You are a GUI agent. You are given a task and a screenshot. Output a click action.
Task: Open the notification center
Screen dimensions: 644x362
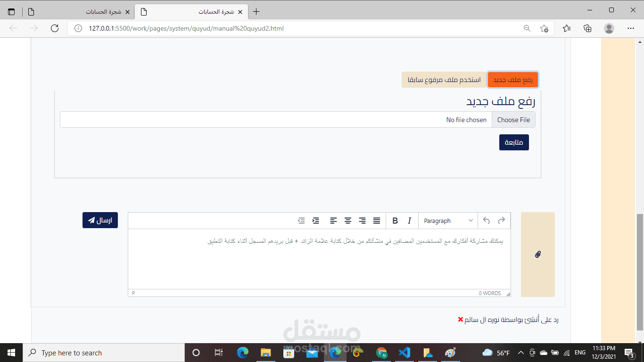[629, 353]
